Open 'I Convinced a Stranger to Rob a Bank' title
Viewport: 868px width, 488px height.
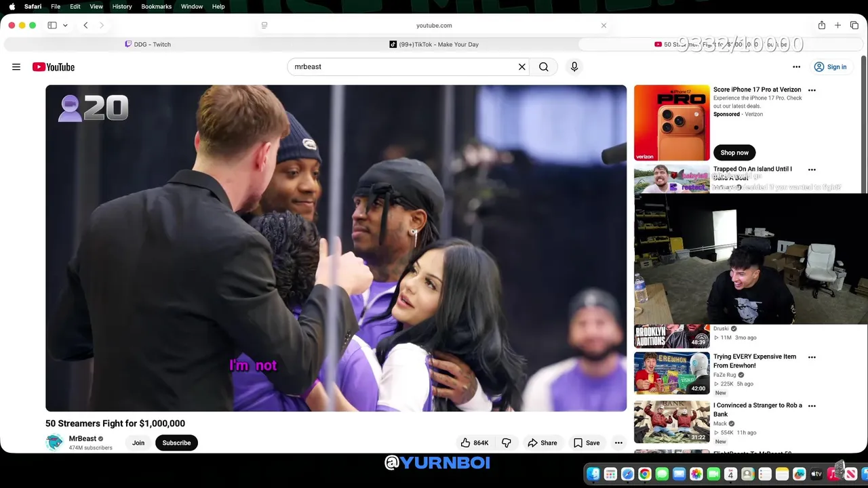coord(757,409)
